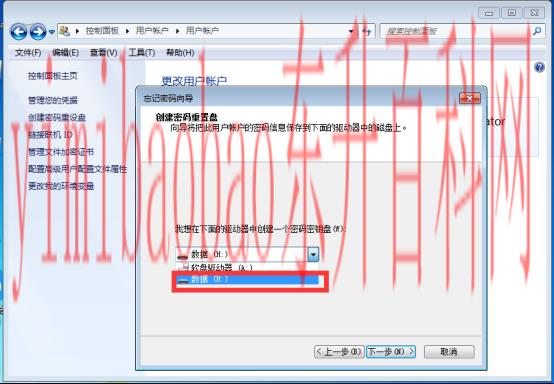Screen dimensions: 554x384
Task: Open the 工具(T) menu
Action: [141, 53]
